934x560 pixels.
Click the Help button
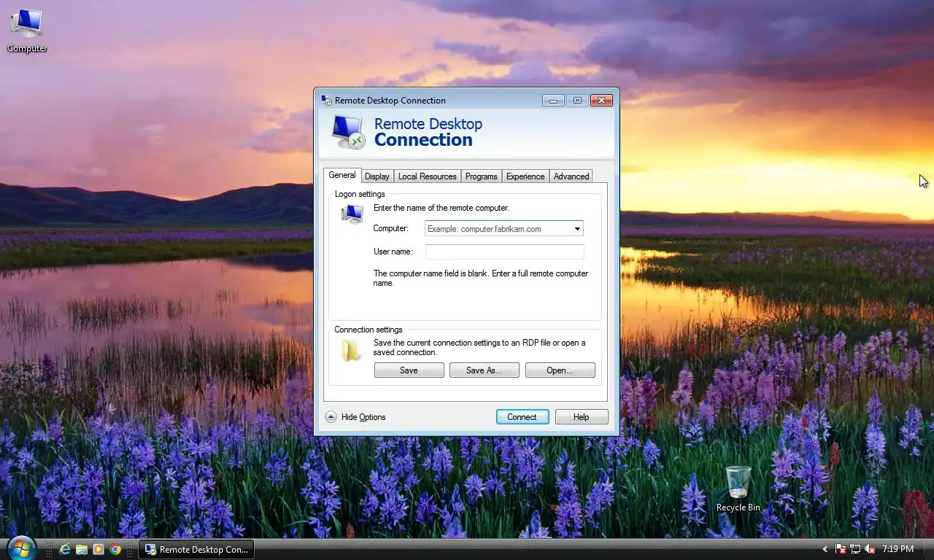coord(582,417)
